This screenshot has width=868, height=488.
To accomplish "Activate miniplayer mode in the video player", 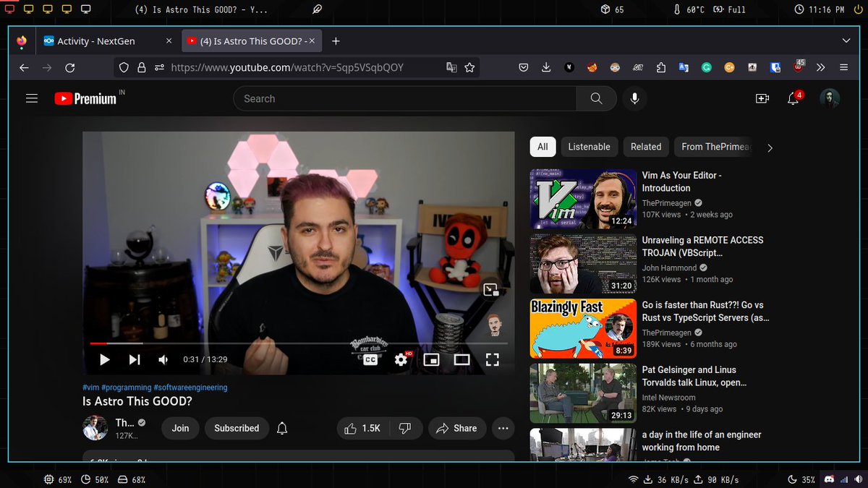I will pos(432,359).
